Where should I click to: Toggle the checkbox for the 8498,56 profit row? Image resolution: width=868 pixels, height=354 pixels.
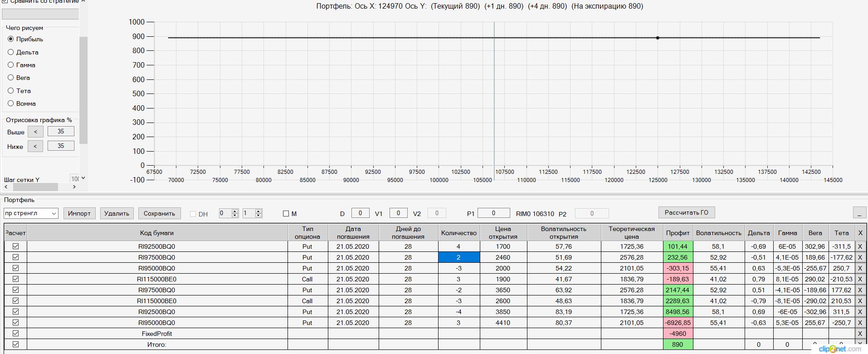pos(16,311)
